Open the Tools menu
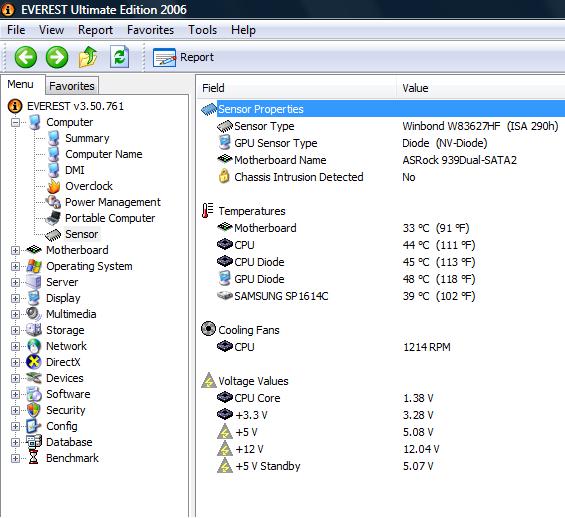 pyautogui.click(x=203, y=30)
